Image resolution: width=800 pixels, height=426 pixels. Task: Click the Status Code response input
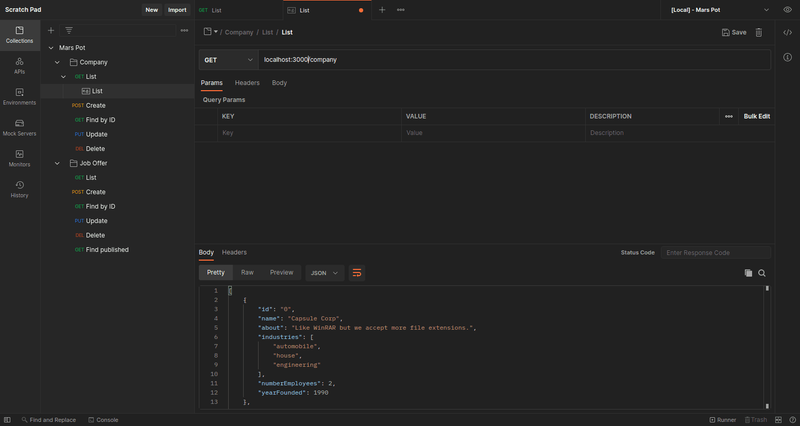(715, 253)
